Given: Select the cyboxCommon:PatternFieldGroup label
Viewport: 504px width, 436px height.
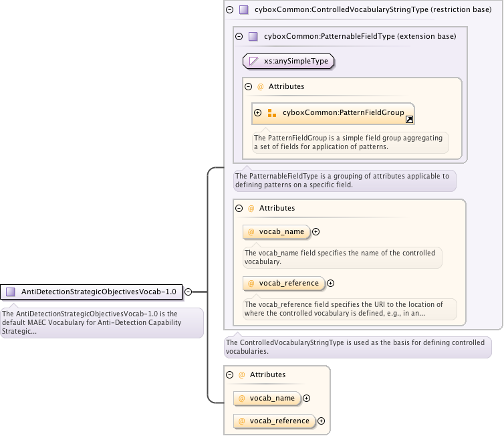Looking at the screenshot, I should [343, 113].
